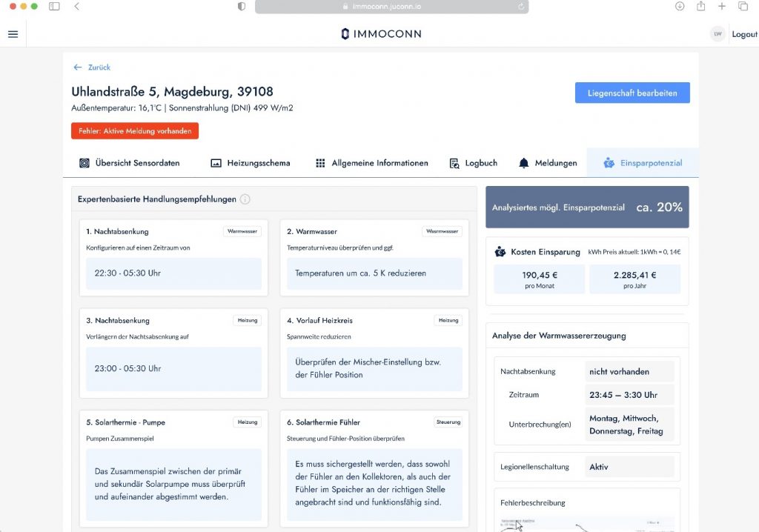Click the Safari sidebar toggle icon
This screenshot has height=532, width=759.
point(54,6)
